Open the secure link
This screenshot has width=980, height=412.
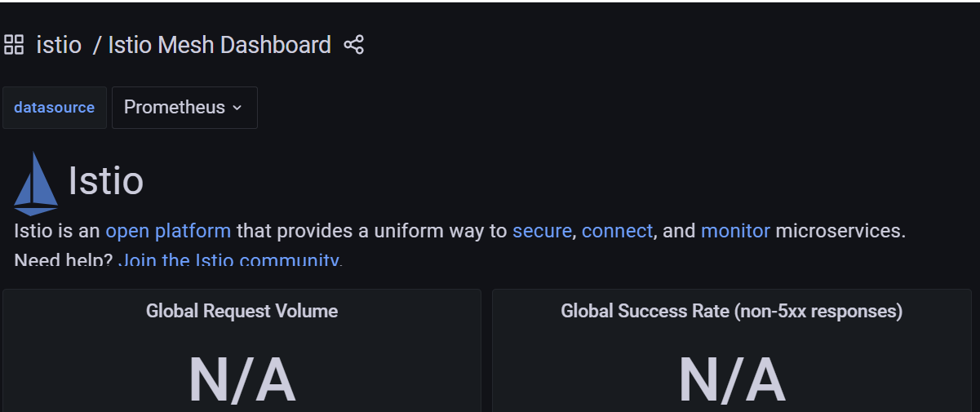542,231
